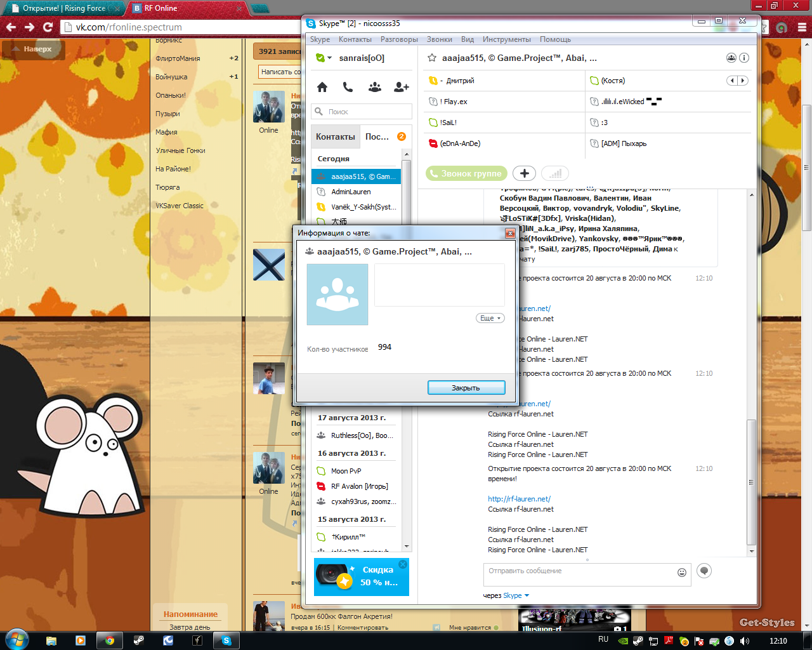Go back in Chrome browser
Screen dimensions: 812x650
[x=11, y=27]
